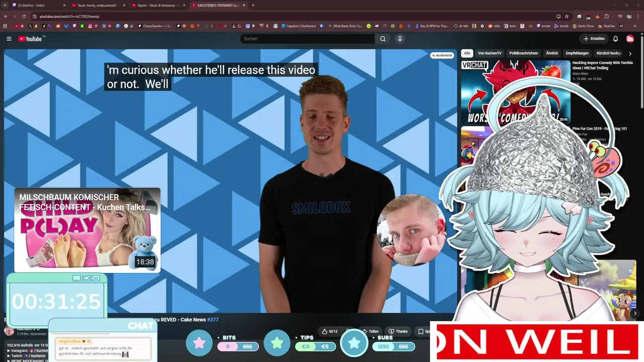This screenshot has width=644, height=362.
Task: Select the Politiknachrichten filter chip
Action: [523, 53]
